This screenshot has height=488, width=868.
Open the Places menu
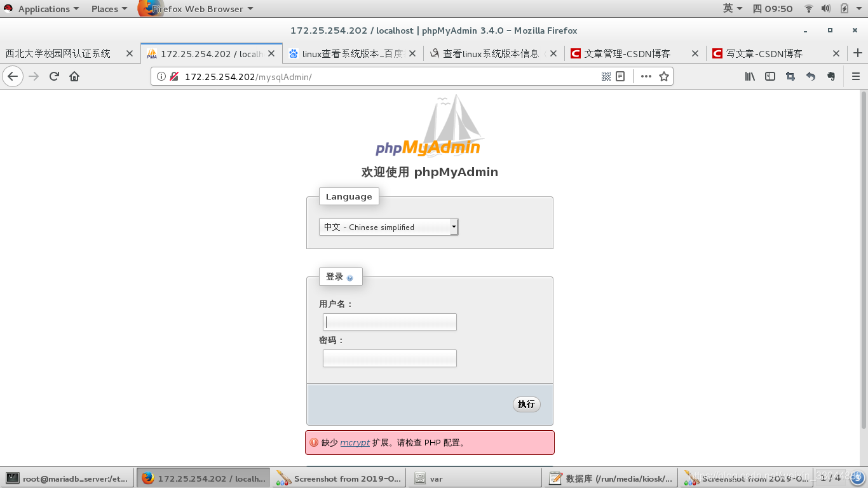[x=109, y=9]
